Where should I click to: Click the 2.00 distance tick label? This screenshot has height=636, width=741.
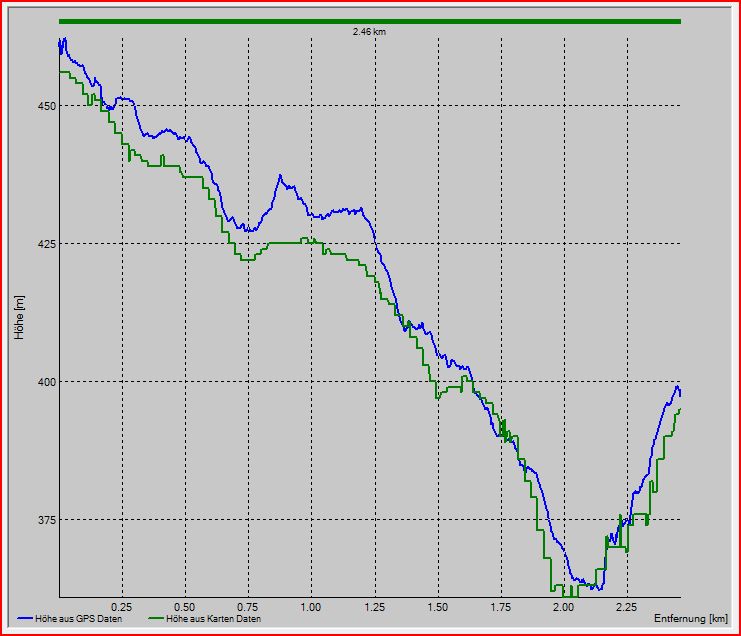tap(563, 607)
